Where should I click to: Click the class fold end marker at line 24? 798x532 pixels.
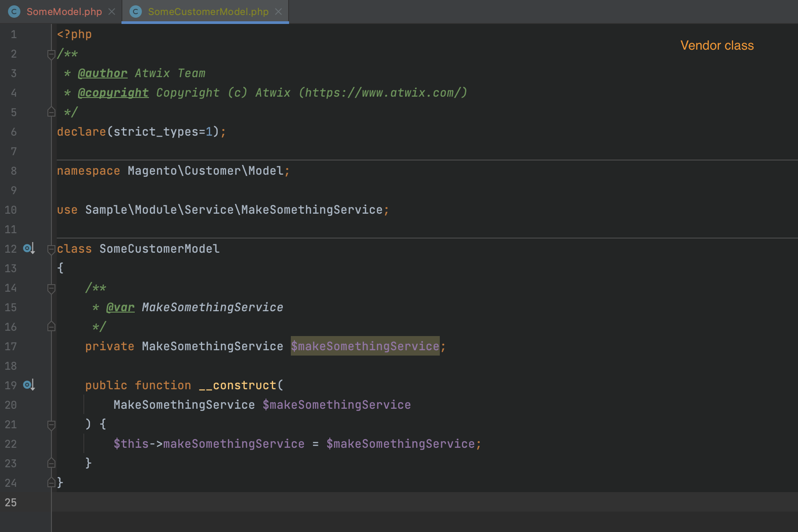(x=51, y=482)
